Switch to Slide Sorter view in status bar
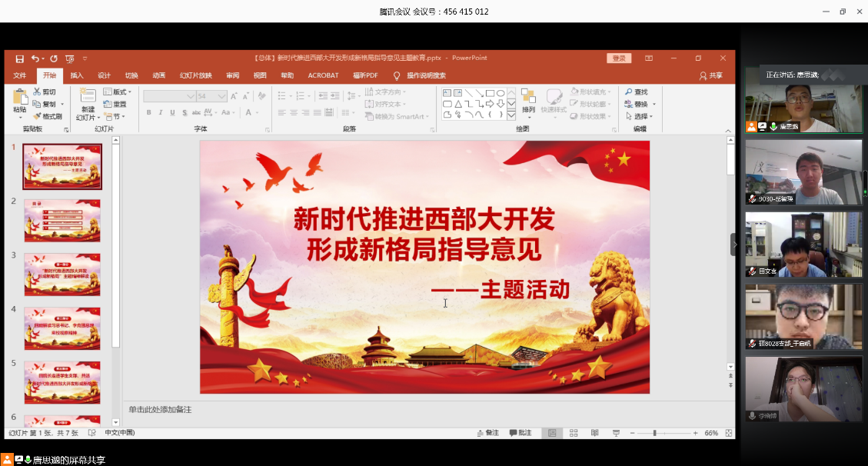The width and height of the screenshot is (868, 466). 574,433
